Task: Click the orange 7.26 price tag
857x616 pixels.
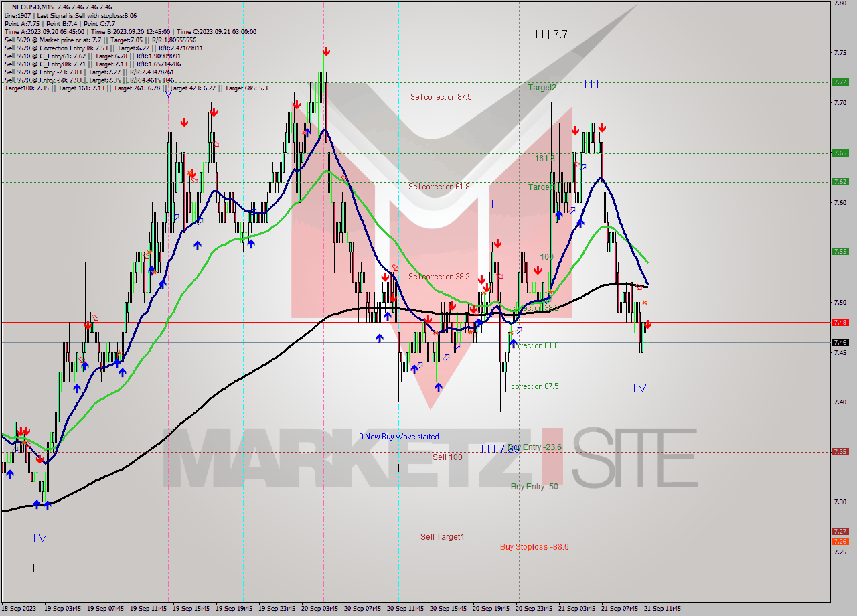Action: 840,541
